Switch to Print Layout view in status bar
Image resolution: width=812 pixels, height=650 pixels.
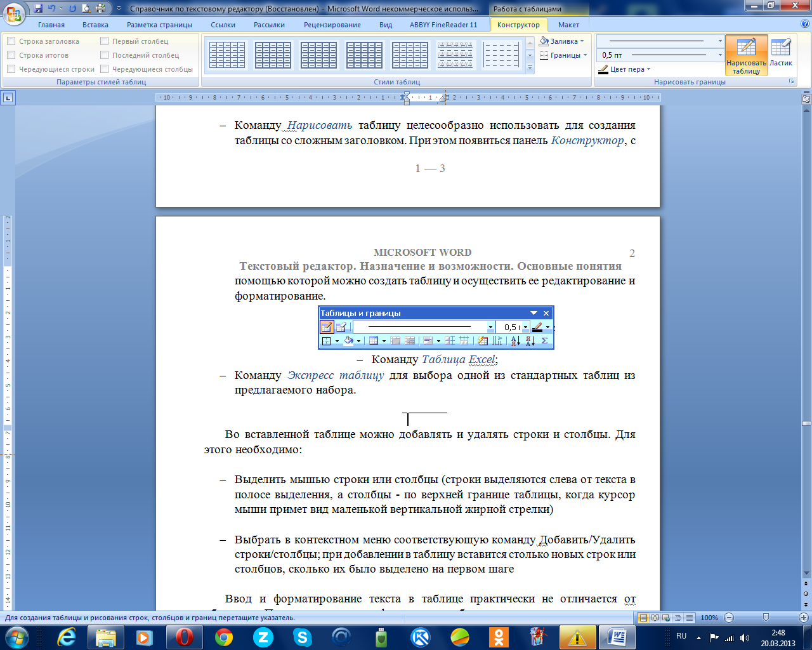click(644, 618)
